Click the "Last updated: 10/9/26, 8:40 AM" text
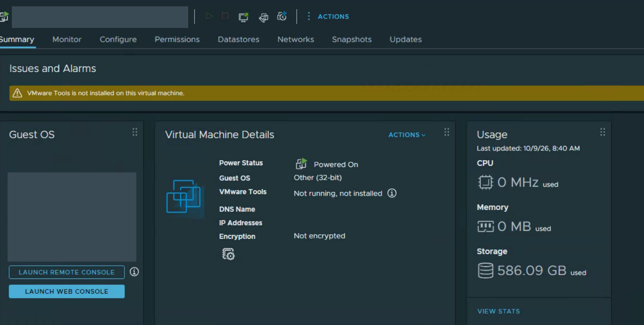The width and height of the screenshot is (644, 325). pos(528,148)
